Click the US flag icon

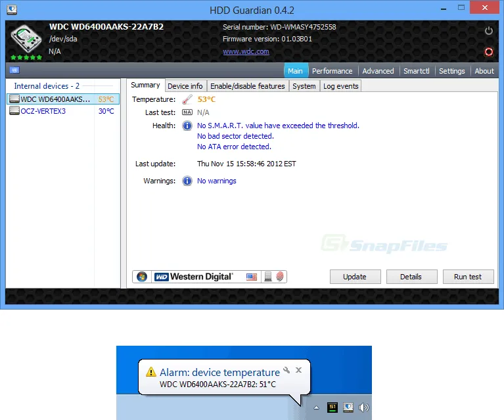point(252,277)
